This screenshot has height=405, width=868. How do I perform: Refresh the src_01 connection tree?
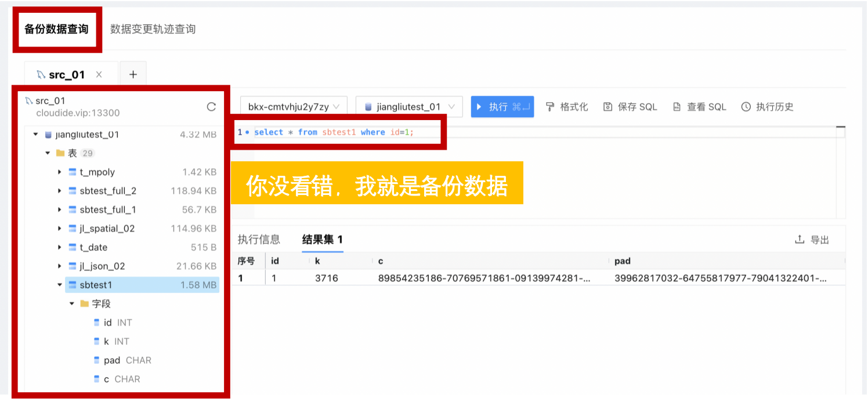tap(211, 106)
